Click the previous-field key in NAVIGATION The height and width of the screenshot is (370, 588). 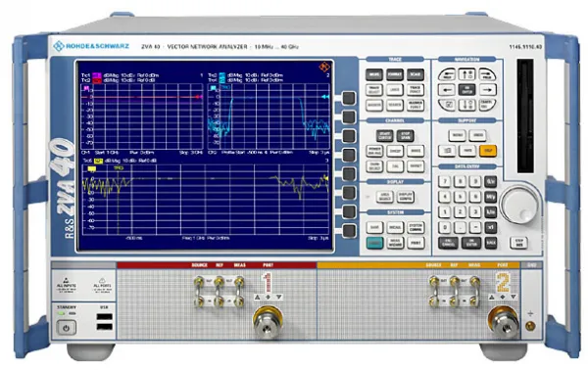(447, 74)
